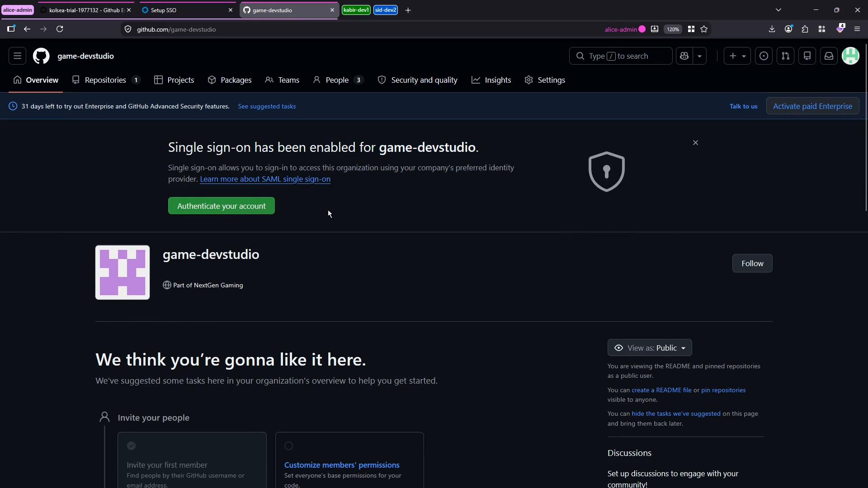The width and height of the screenshot is (868, 488).
Task: Open the browser account icon
Action: (x=788, y=29)
